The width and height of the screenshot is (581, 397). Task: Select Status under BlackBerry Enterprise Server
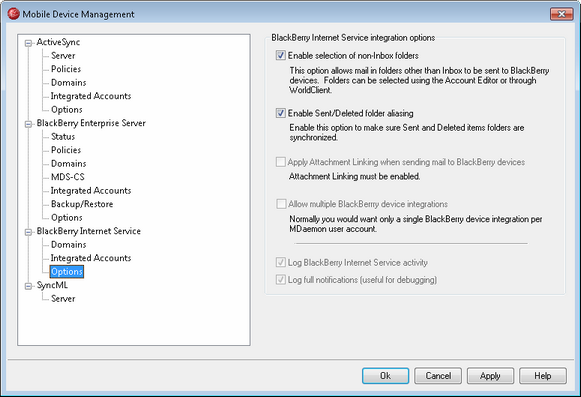(x=63, y=136)
